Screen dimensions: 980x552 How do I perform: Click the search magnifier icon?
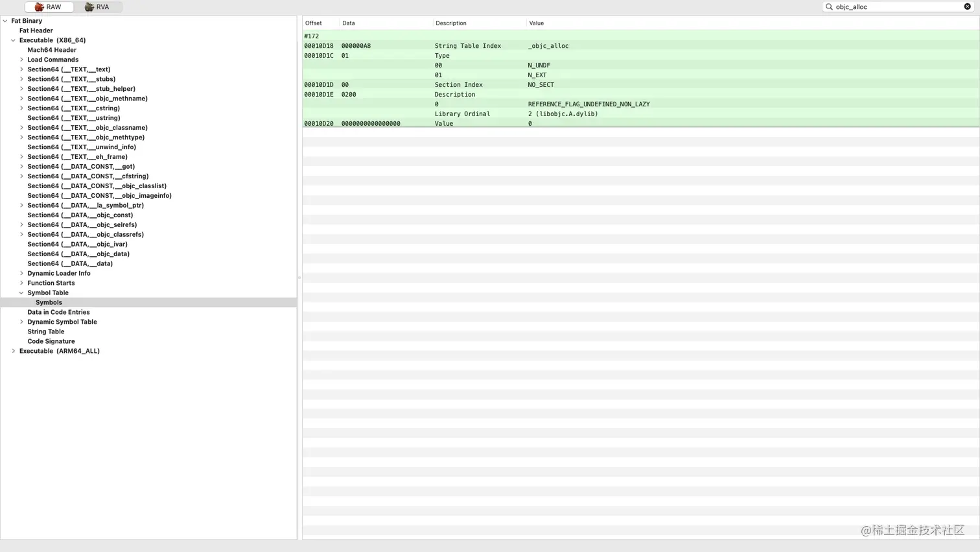[829, 7]
